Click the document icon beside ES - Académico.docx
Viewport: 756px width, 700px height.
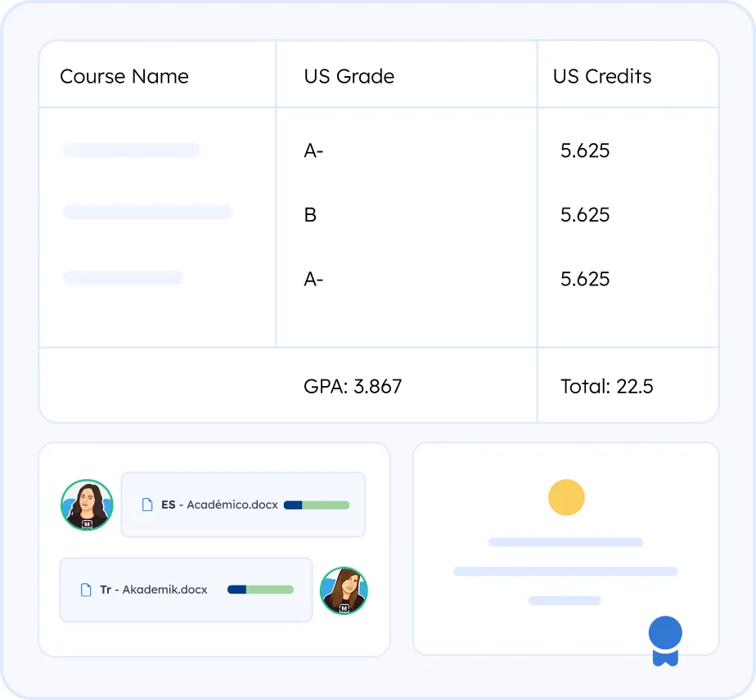148,505
